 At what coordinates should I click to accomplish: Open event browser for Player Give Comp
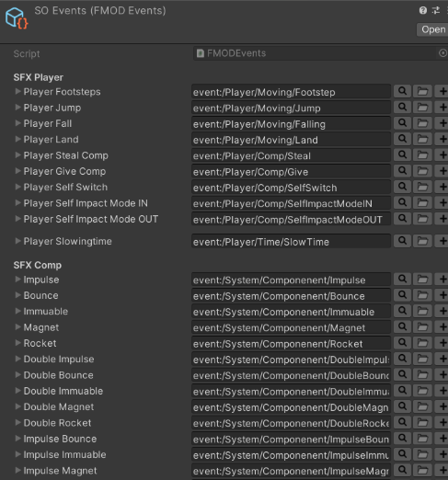click(x=422, y=171)
